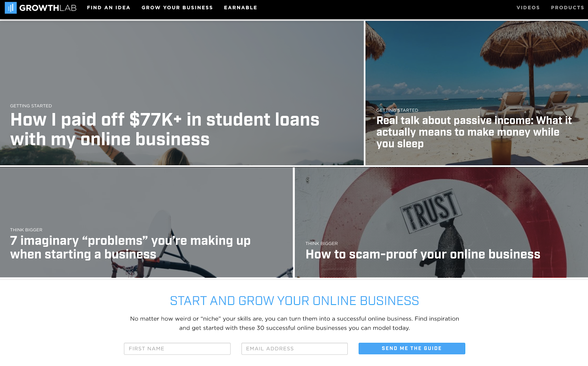This screenshot has width=588, height=366.
Task: Click the Send Me The Guide button
Action: point(412,349)
